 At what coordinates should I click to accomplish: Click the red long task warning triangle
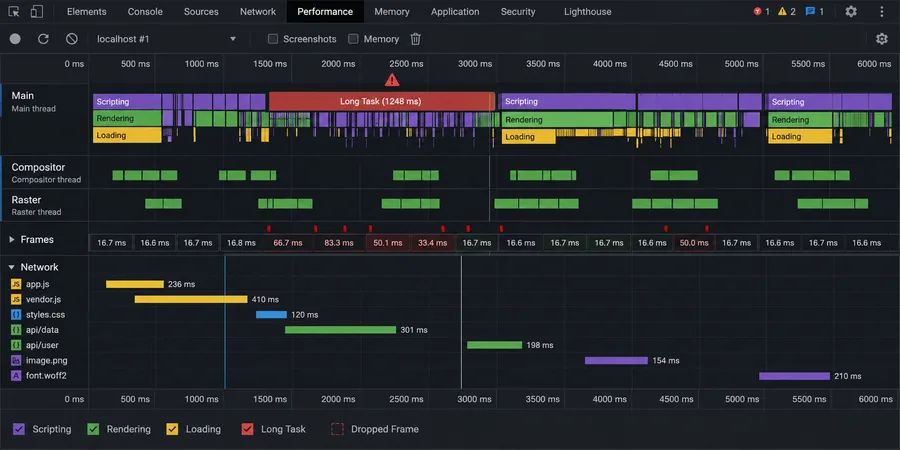392,80
